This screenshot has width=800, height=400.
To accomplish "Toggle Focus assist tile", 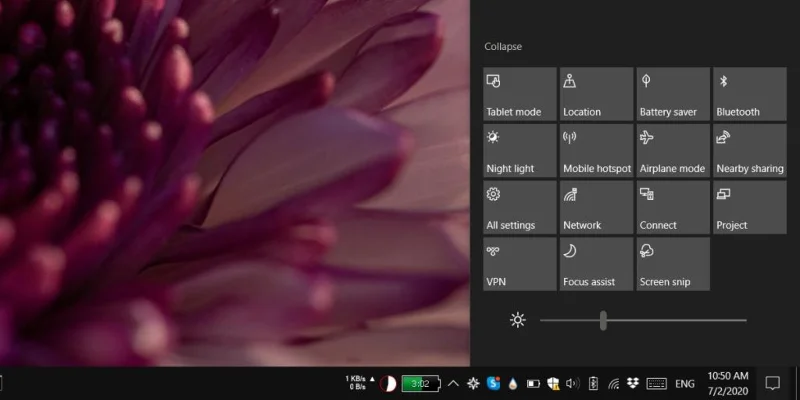I will coord(596,264).
